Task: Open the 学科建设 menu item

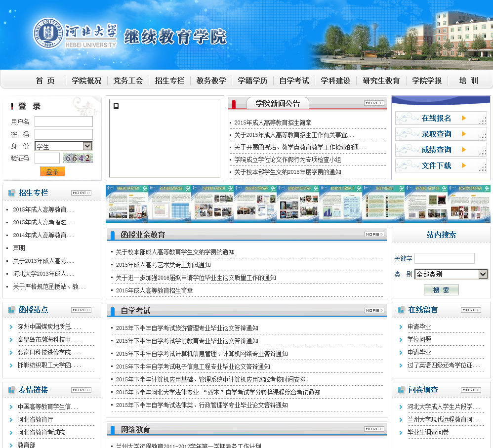Action: [335, 81]
